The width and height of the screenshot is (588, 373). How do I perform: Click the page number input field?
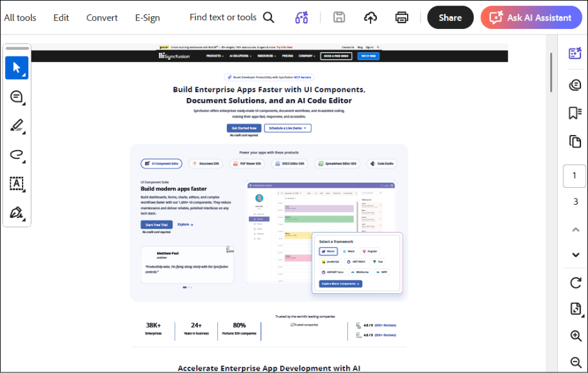point(574,176)
